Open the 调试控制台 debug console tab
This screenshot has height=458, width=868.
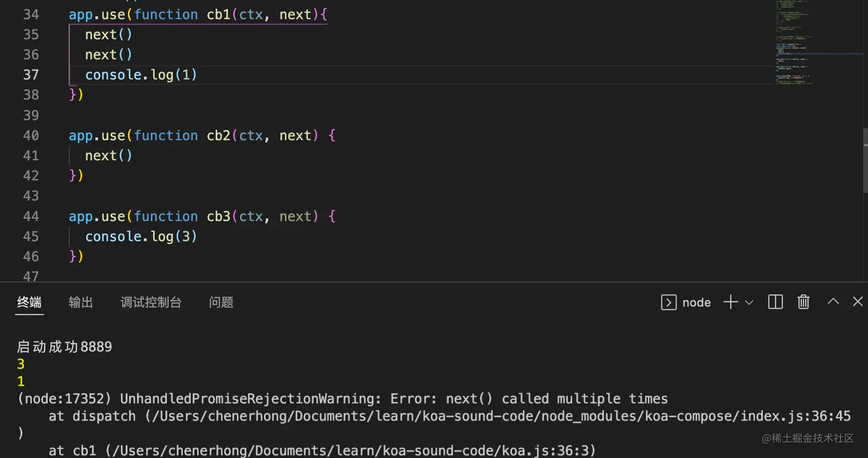tap(151, 302)
